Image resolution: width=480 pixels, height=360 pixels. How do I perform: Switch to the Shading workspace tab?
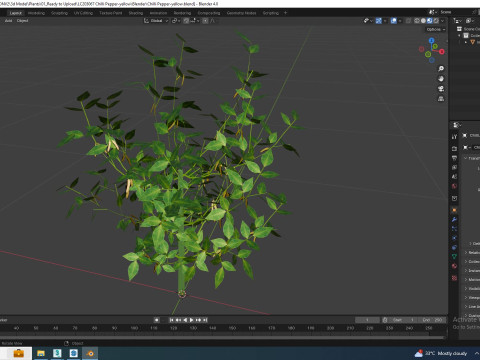136,13
